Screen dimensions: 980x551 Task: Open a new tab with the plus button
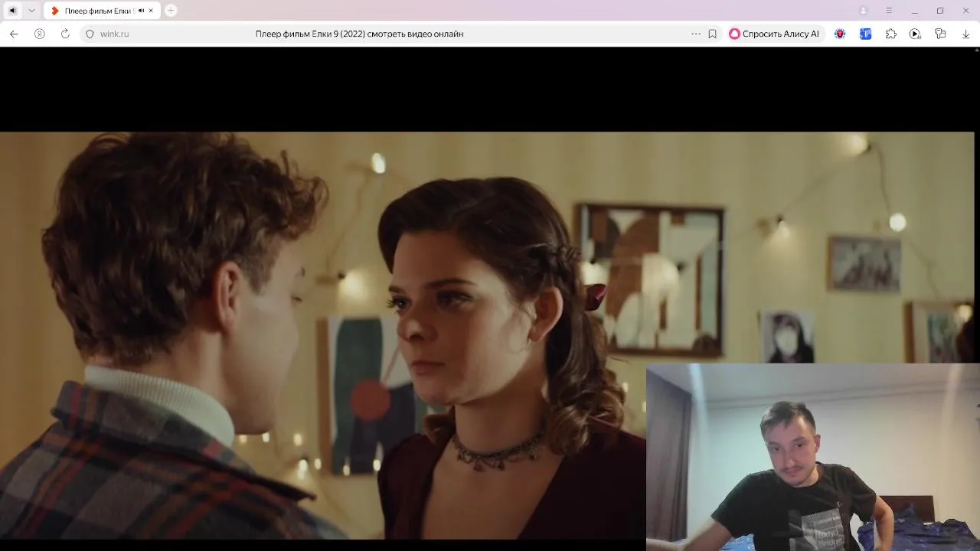(x=171, y=11)
